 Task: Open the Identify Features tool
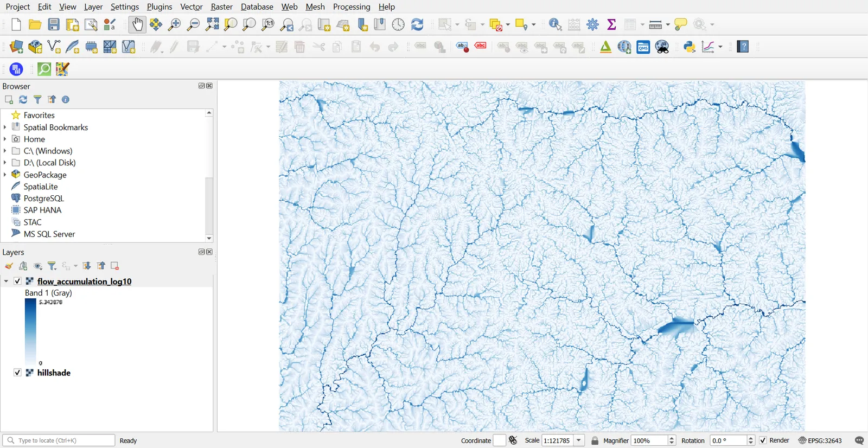(x=555, y=24)
